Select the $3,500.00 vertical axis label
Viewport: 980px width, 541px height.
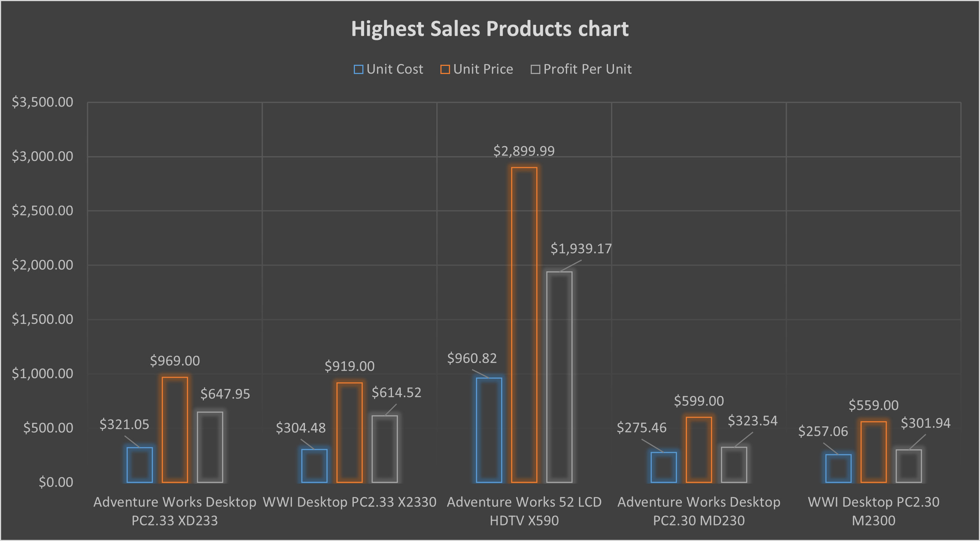[x=42, y=102]
